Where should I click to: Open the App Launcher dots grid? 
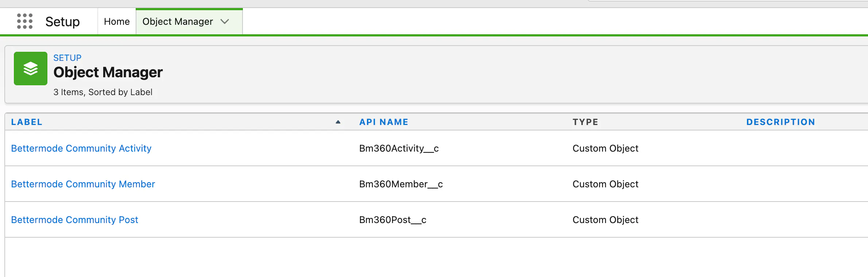tap(25, 21)
